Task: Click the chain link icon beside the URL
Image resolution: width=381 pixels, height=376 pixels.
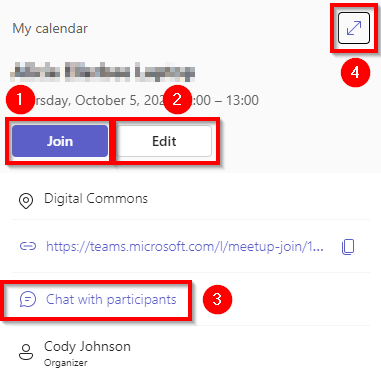Action: pyautogui.click(x=28, y=246)
